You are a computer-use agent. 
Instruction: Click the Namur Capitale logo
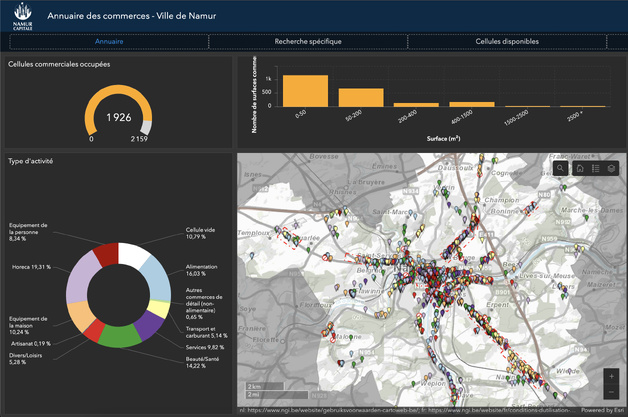(x=21, y=19)
